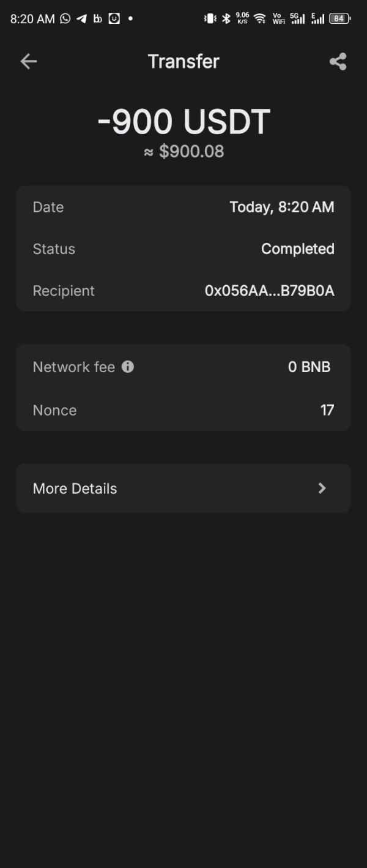Tap the Transfer page title

(183, 61)
